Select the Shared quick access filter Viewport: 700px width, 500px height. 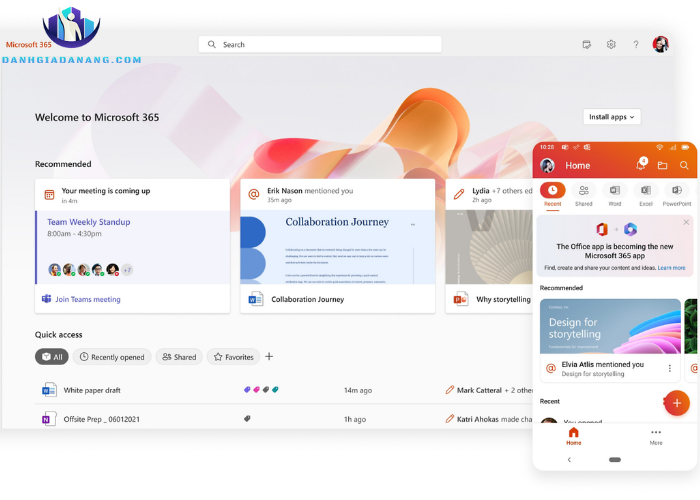[x=179, y=357]
